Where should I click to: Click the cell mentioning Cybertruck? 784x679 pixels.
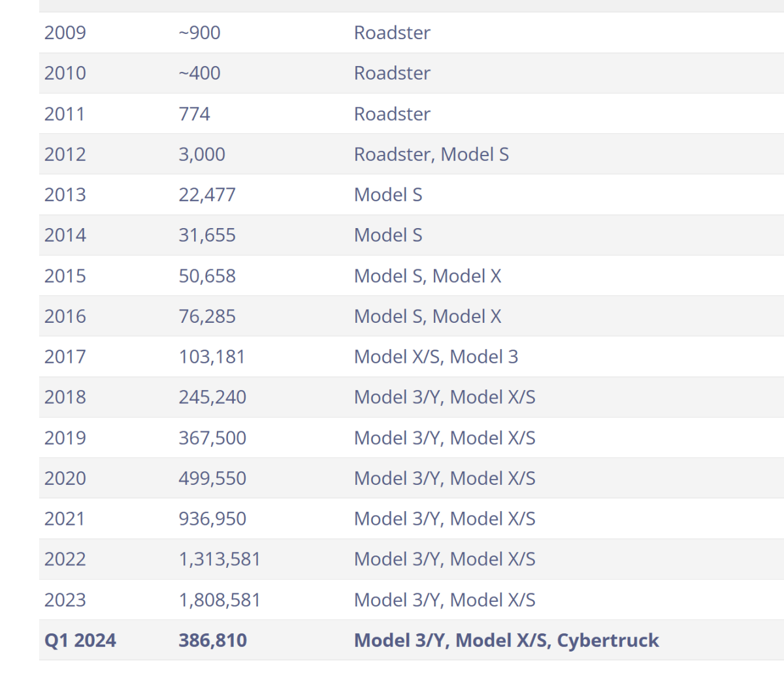pos(506,640)
